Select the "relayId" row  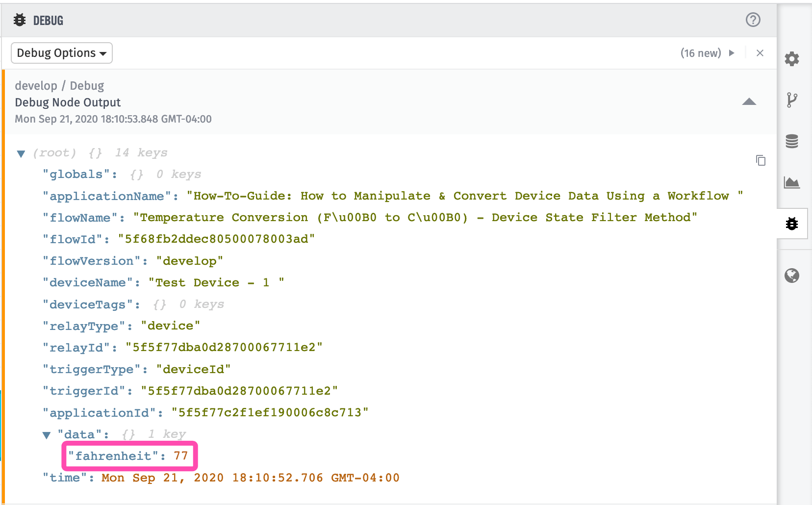182,348
